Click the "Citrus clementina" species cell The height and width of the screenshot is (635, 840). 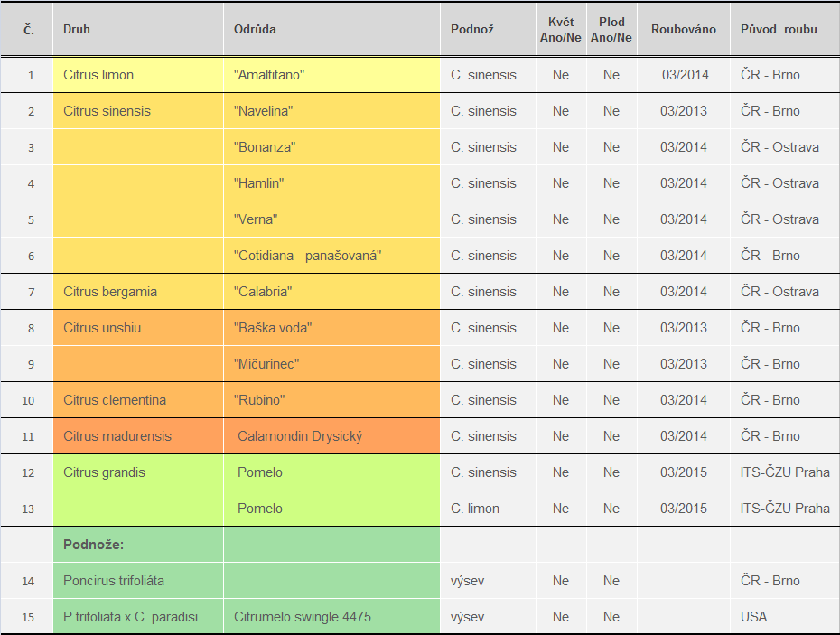click(x=115, y=400)
